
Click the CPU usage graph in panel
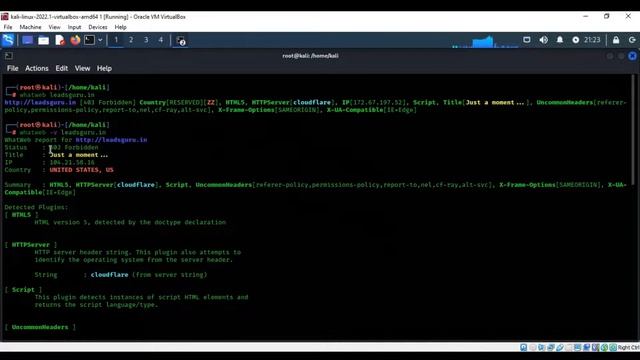[485, 41]
